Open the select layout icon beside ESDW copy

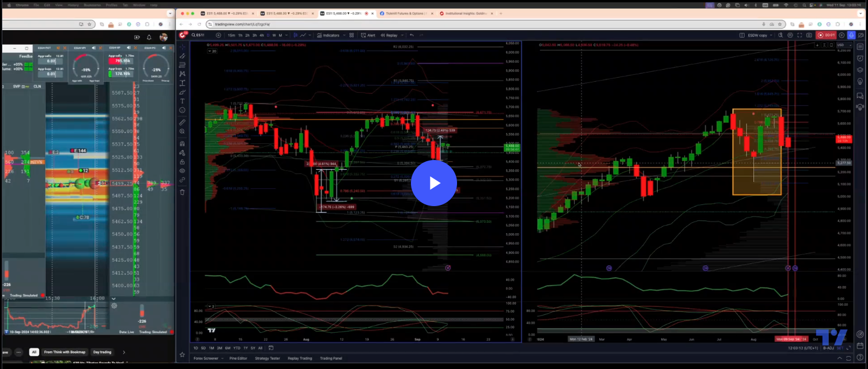coord(742,35)
